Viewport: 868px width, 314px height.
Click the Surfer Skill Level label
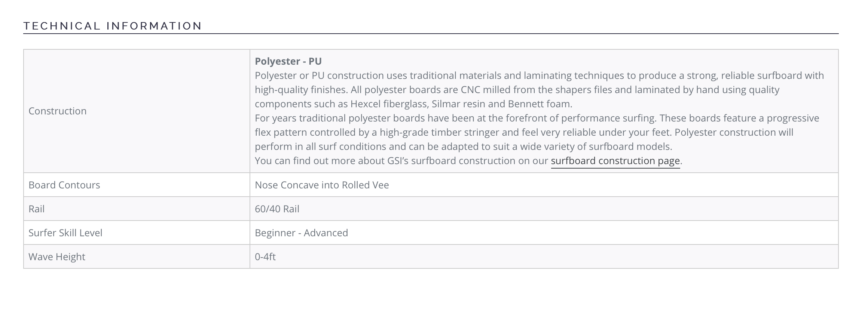point(65,233)
